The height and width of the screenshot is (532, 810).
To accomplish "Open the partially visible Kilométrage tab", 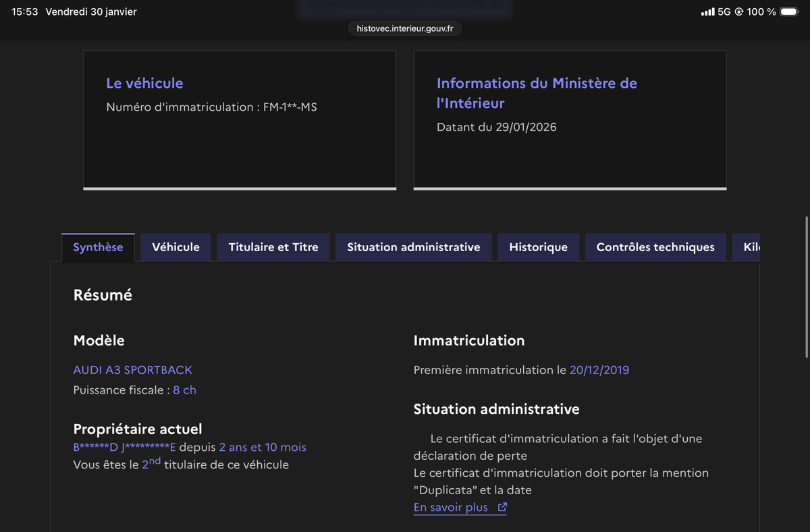I will pos(751,247).
